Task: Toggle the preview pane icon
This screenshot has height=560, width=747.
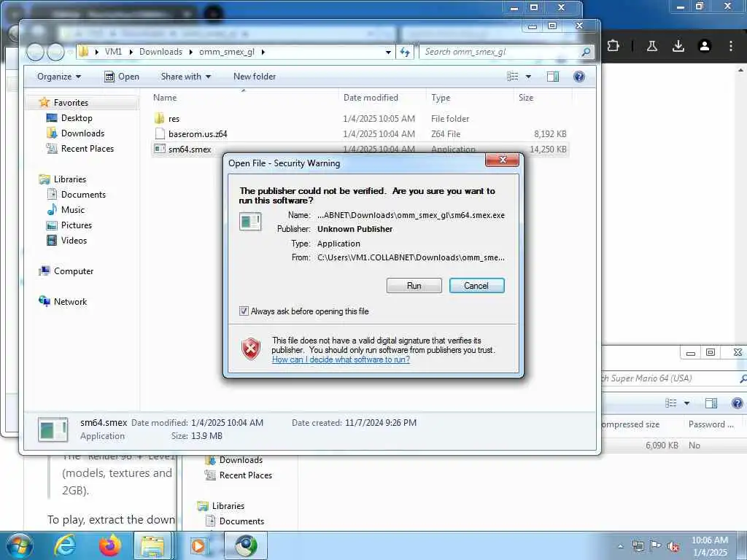Action: (553, 77)
